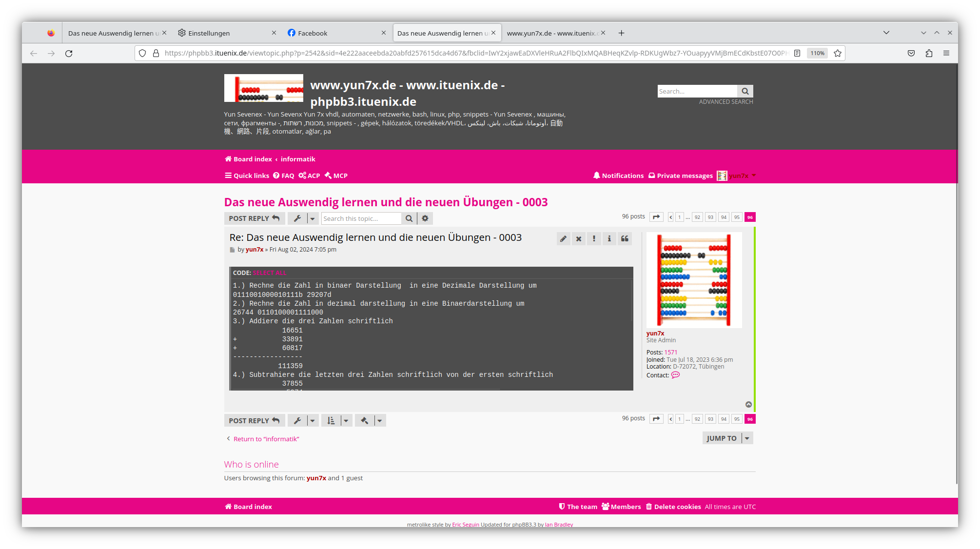Expand the yun7x user menu caret

point(754,176)
